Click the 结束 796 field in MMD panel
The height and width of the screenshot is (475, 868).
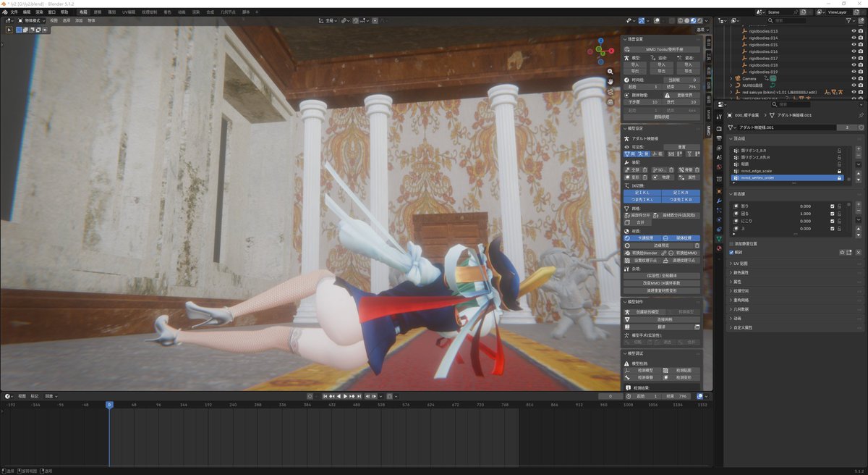(682, 86)
